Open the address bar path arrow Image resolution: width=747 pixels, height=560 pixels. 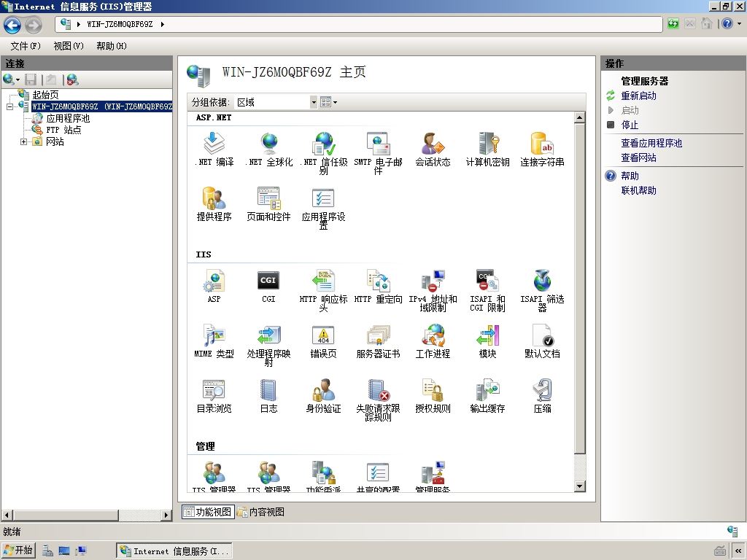pyautogui.click(x=163, y=24)
